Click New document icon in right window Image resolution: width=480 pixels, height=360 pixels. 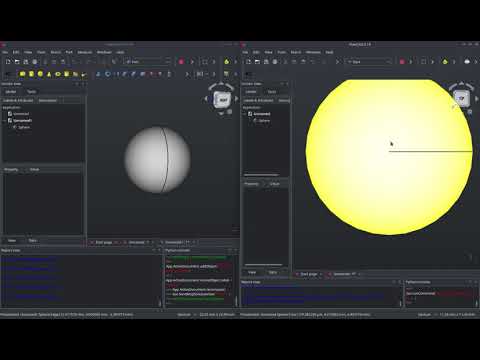click(248, 62)
